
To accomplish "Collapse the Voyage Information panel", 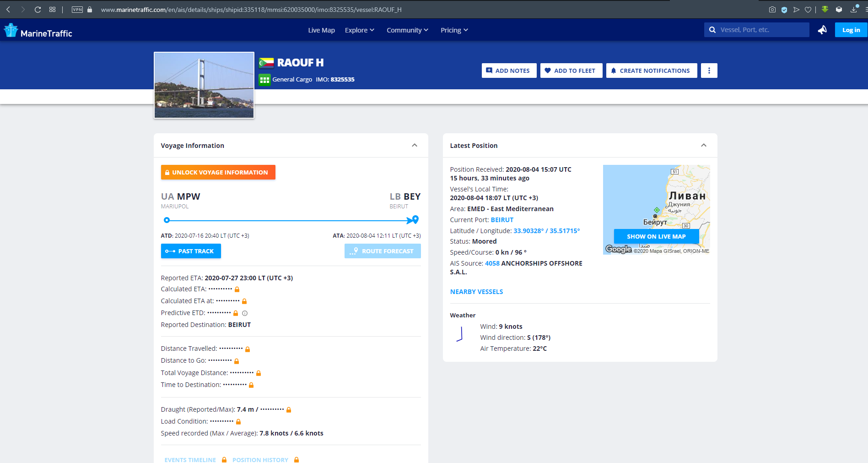I will 415,145.
